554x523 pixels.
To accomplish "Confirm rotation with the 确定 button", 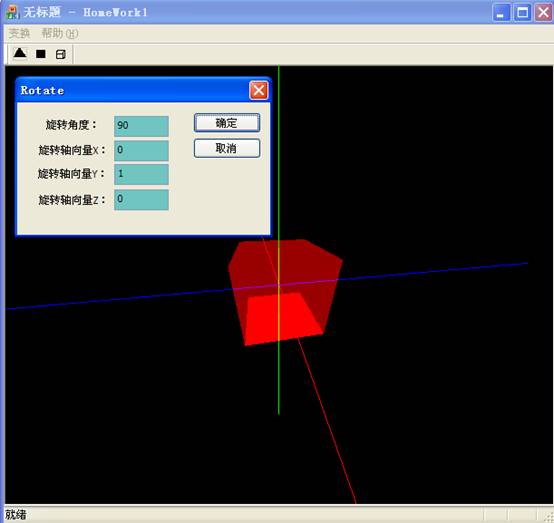I will 227,123.
